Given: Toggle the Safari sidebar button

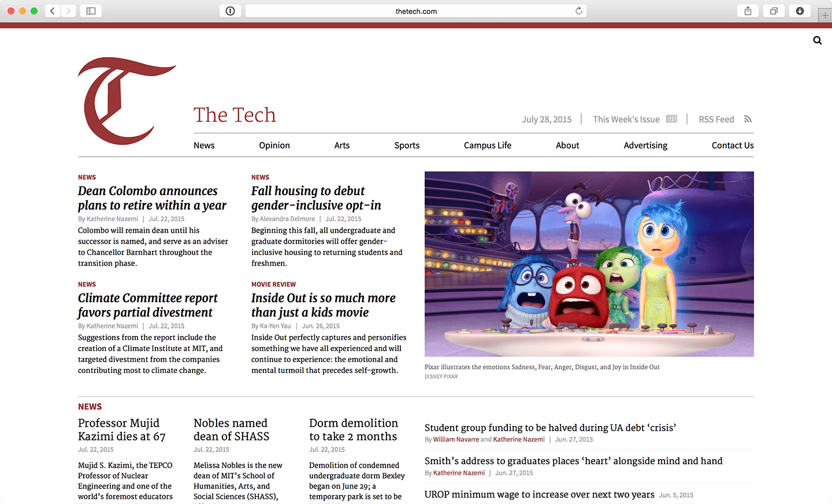Looking at the screenshot, I should (x=91, y=11).
